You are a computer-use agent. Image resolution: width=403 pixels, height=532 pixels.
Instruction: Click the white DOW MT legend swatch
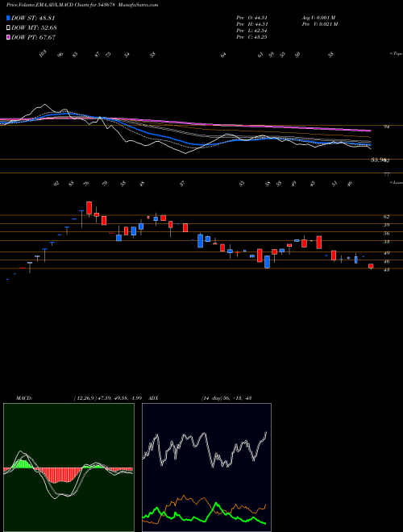[8, 28]
